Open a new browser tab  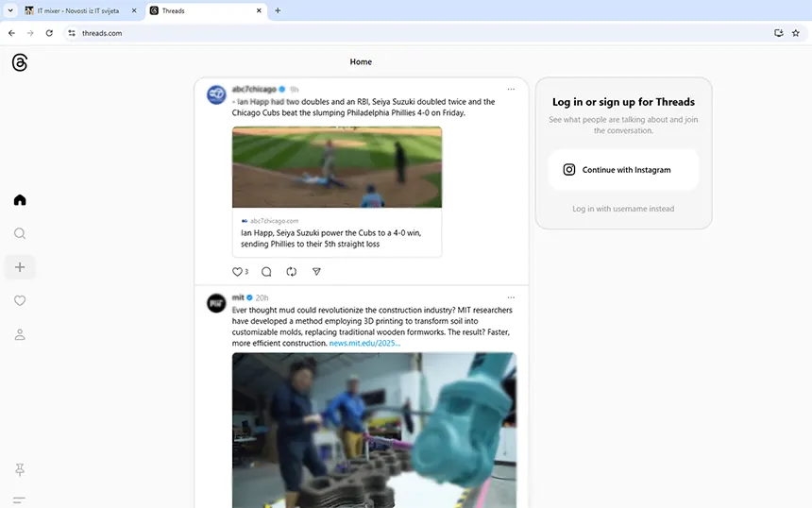click(278, 10)
